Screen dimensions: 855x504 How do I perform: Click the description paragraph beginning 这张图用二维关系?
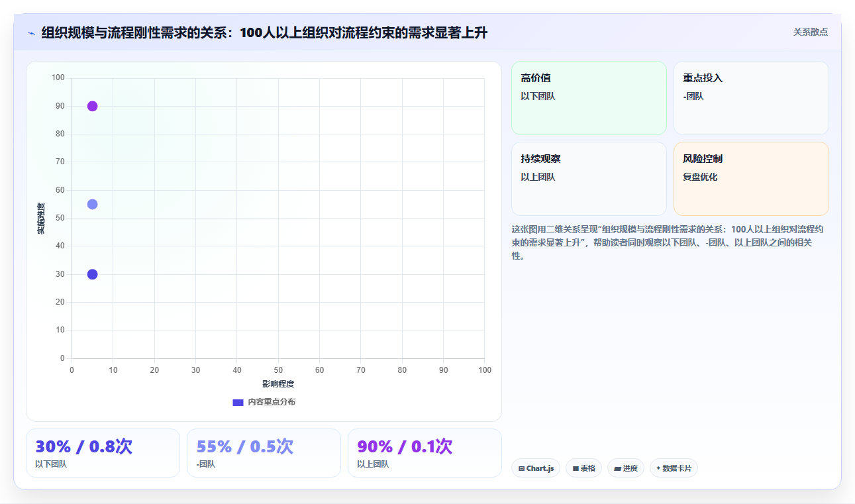[x=668, y=242]
